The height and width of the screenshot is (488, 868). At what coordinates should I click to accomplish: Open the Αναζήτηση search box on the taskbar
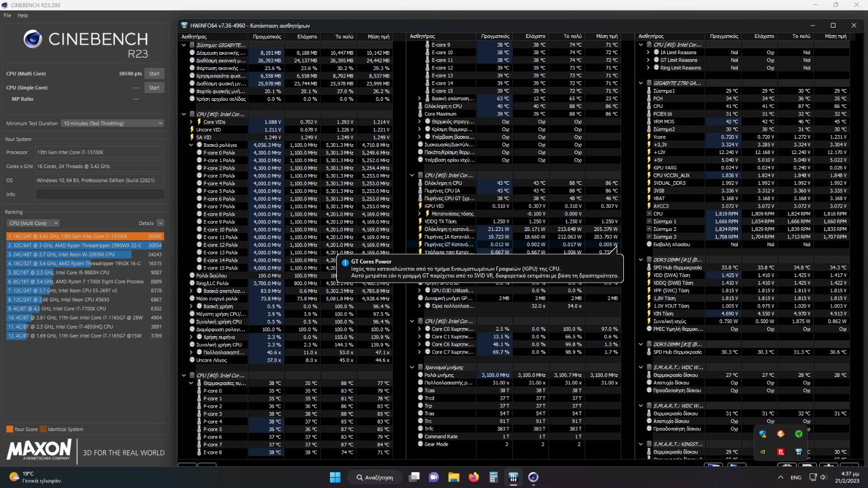pos(375,477)
